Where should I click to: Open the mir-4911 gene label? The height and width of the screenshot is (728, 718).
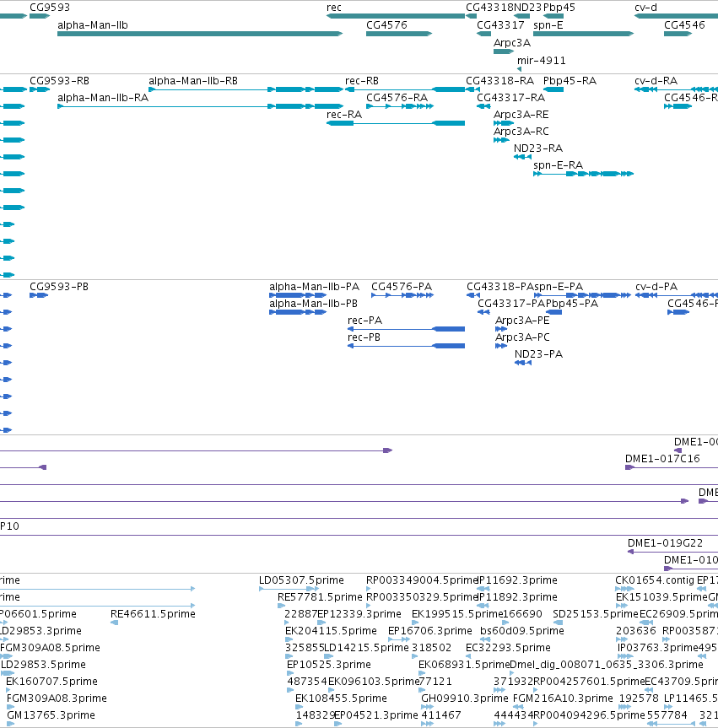pos(542,61)
